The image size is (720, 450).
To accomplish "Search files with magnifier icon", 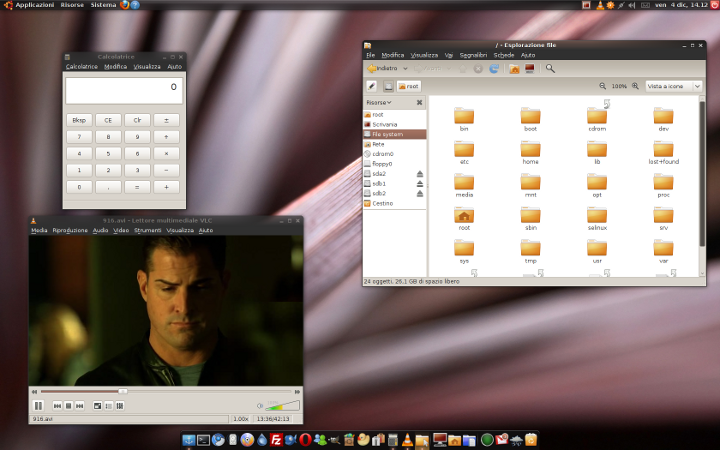I will tap(550, 68).
